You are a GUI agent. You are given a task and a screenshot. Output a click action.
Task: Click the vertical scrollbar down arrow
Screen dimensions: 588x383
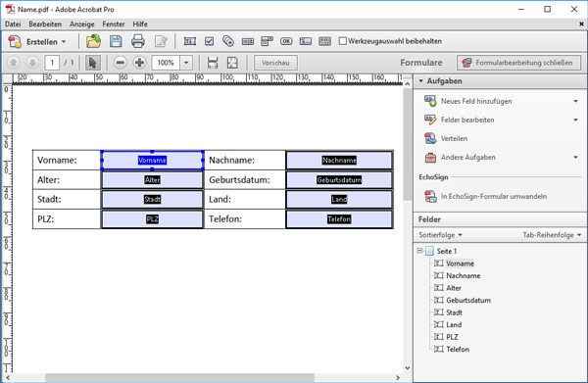pyautogui.click(x=408, y=368)
